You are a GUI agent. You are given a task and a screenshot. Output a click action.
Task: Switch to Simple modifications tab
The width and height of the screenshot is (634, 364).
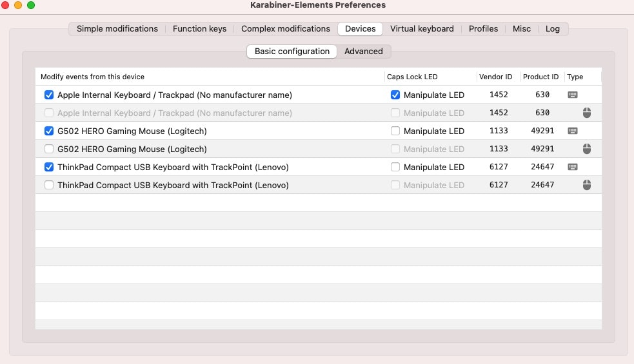coord(117,29)
